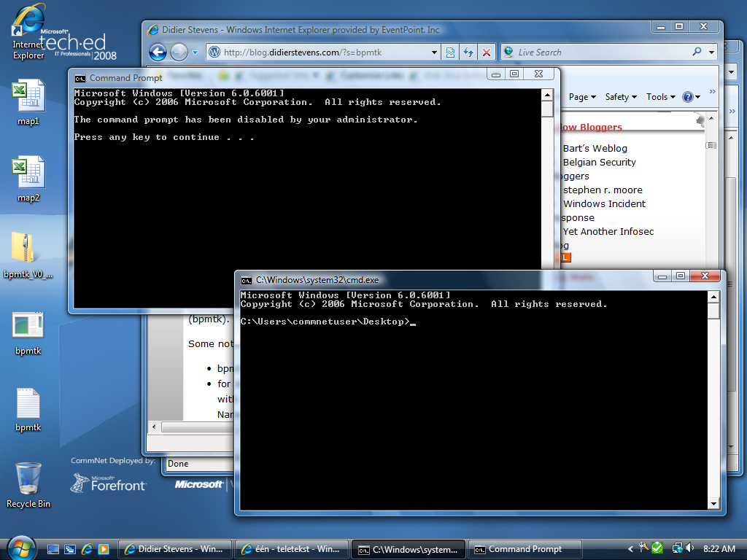
Task: Expand the address bar URL dropdown
Action: point(434,52)
